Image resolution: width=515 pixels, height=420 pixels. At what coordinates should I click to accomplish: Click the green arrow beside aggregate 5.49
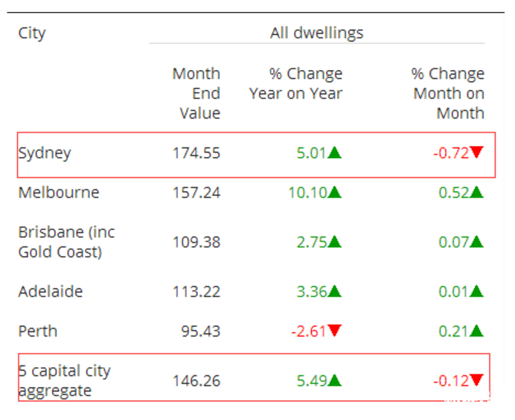(x=335, y=381)
